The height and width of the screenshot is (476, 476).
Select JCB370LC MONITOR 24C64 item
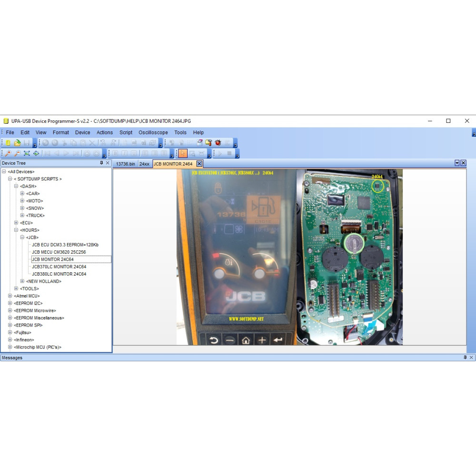pos(59,267)
